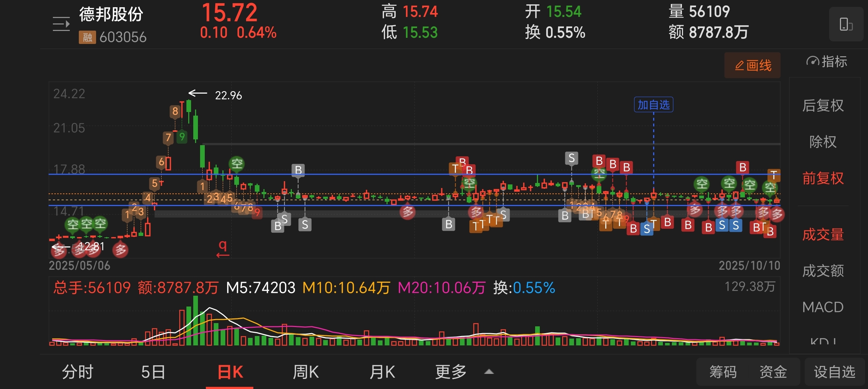Click the 加自选 chart annotation label
Image resolution: width=868 pixels, height=389 pixels.
point(653,105)
